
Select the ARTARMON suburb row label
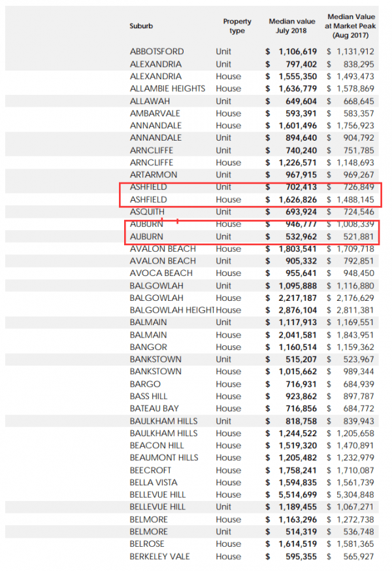point(152,175)
